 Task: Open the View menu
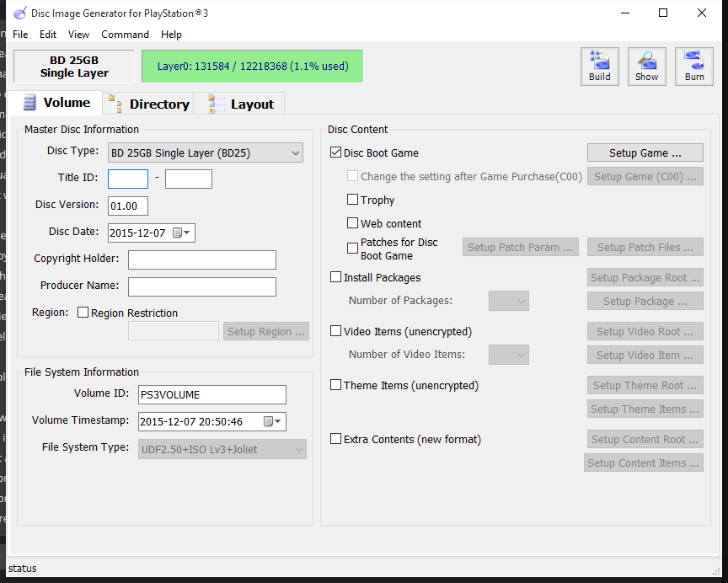(x=78, y=35)
